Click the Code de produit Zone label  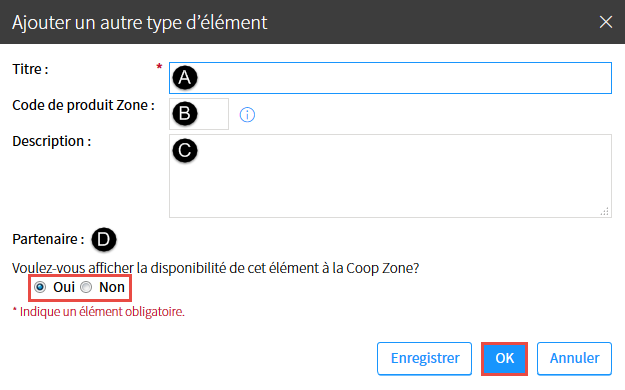(x=83, y=105)
